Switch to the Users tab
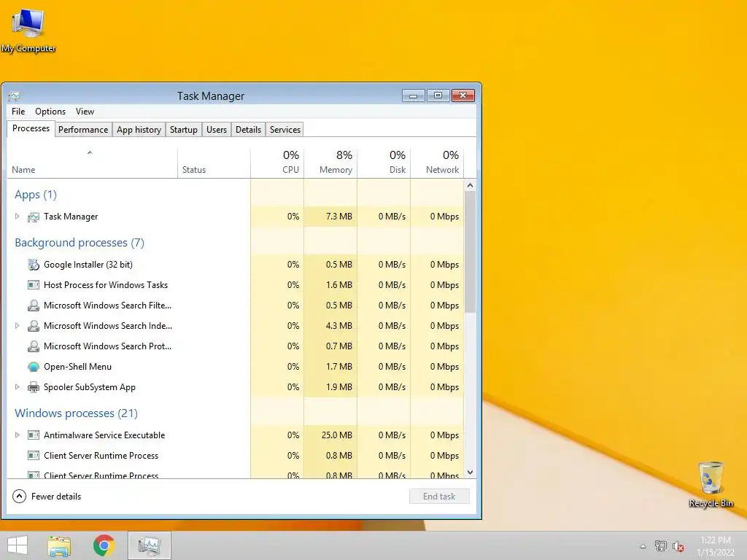Screen dimensions: 747x560 coord(216,130)
